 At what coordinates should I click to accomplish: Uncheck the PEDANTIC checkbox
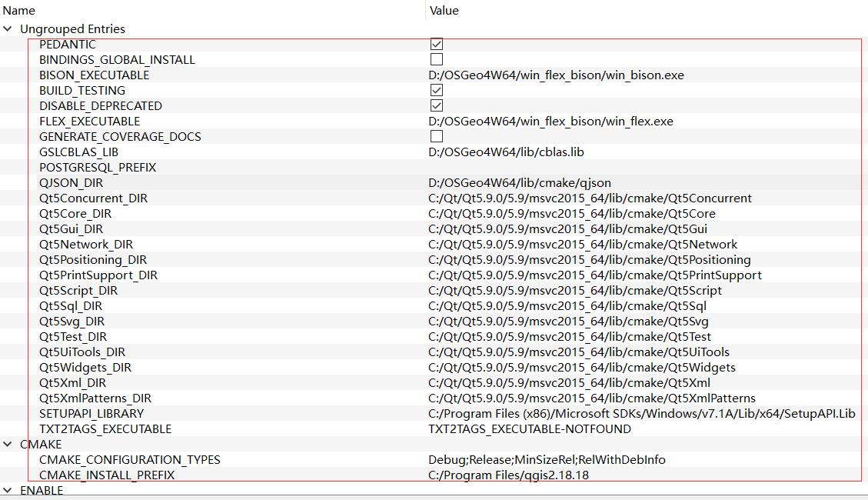coord(436,44)
